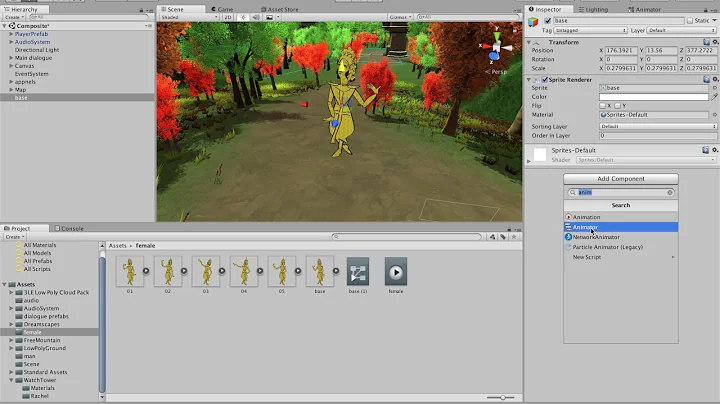The width and height of the screenshot is (720, 404).
Task: Select the Dreamscapes folder
Action: (42, 324)
